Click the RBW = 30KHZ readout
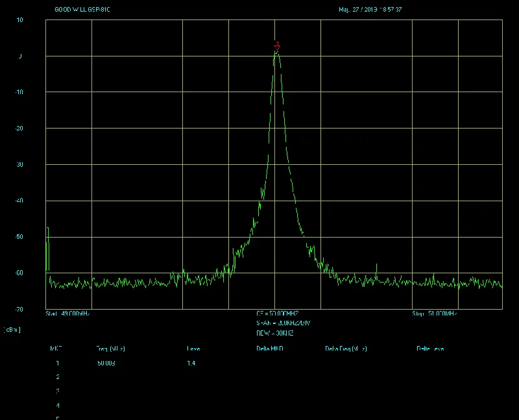 tap(274, 333)
